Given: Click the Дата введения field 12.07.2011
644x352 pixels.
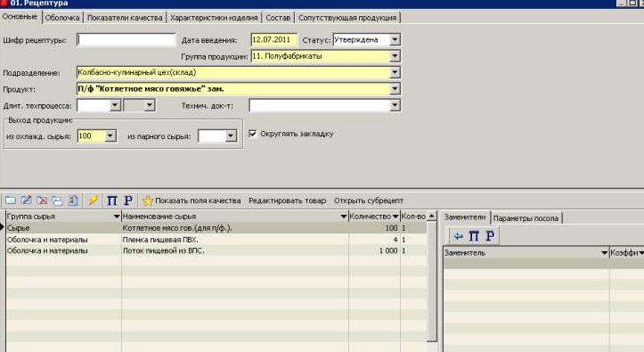Looking at the screenshot, I should 274,40.
